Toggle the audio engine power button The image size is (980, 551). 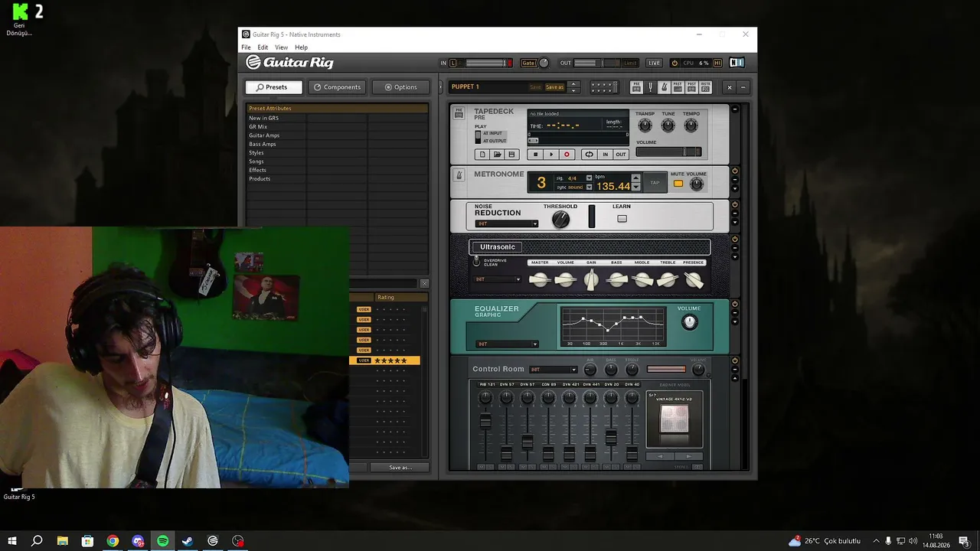coord(675,63)
